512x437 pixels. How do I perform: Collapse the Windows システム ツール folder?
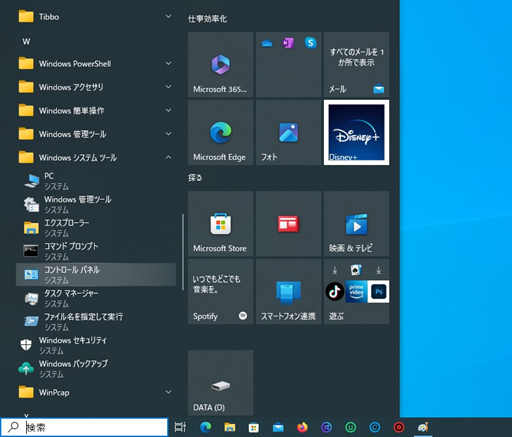point(96,157)
